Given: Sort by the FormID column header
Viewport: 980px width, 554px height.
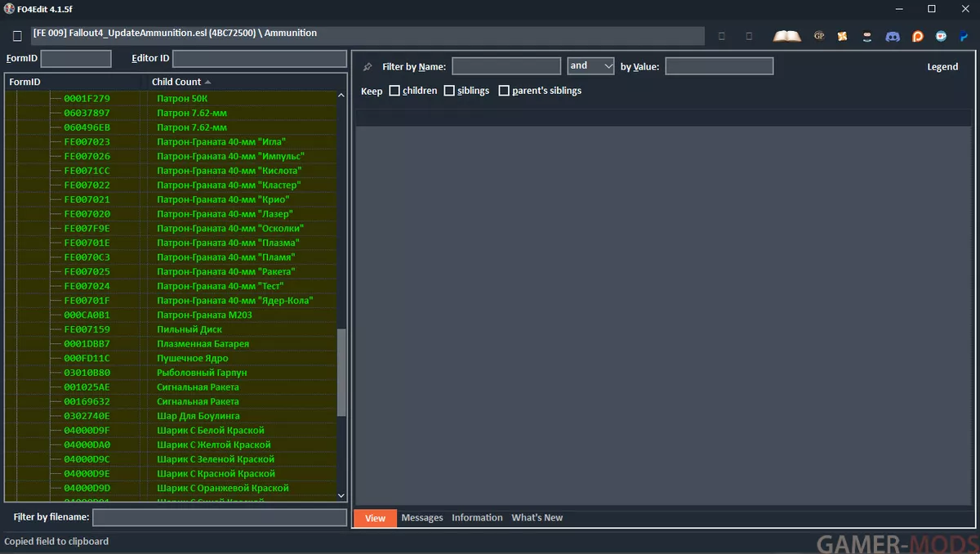Looking at the screenshot, I should click(24, 82).
